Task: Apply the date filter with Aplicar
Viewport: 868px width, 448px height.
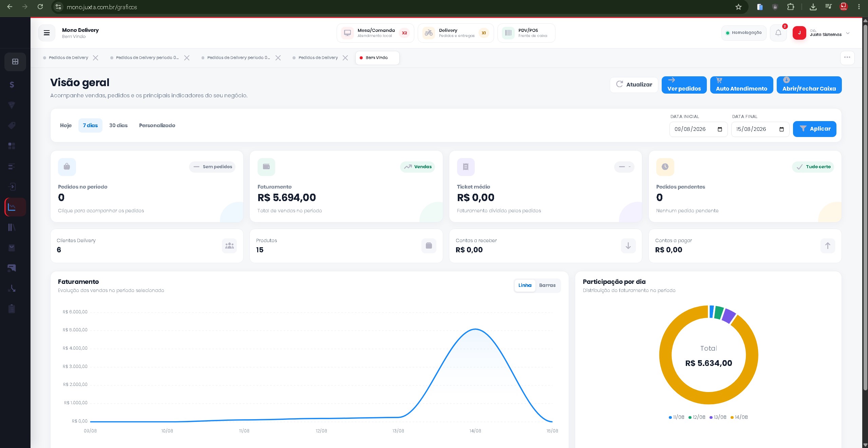Action: pos(814,129)
